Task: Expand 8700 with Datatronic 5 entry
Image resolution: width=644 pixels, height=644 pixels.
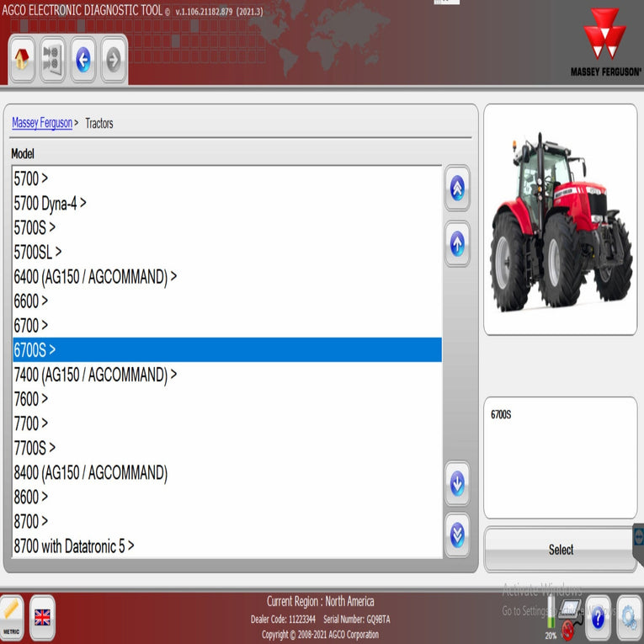Action: [74, 546]
